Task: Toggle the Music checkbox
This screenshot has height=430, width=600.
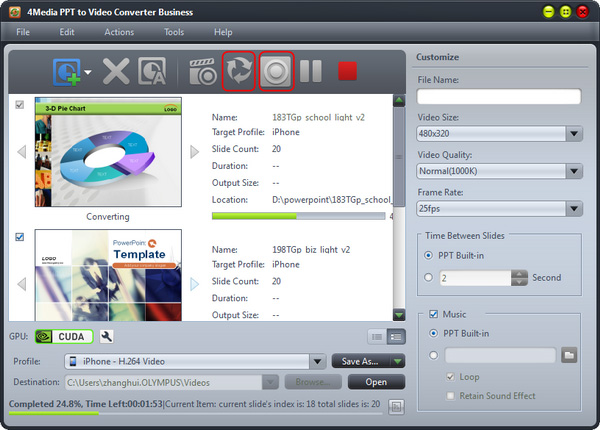Action: tap(433, 315)
